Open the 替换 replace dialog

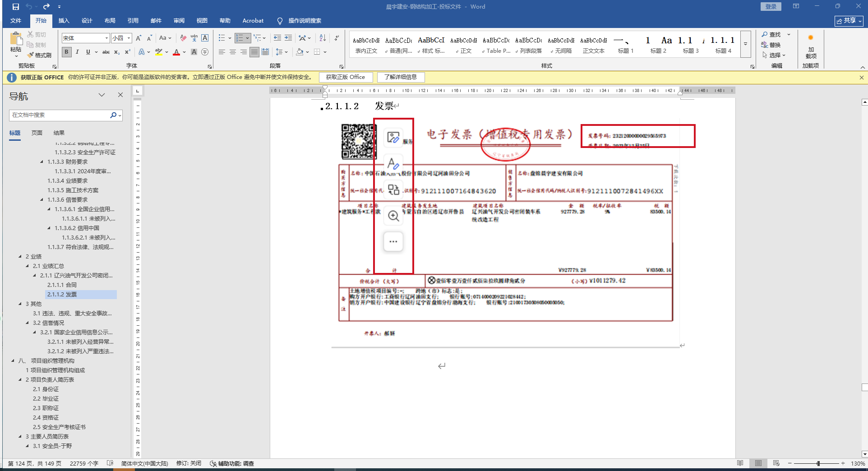click(x=771, y=45)
